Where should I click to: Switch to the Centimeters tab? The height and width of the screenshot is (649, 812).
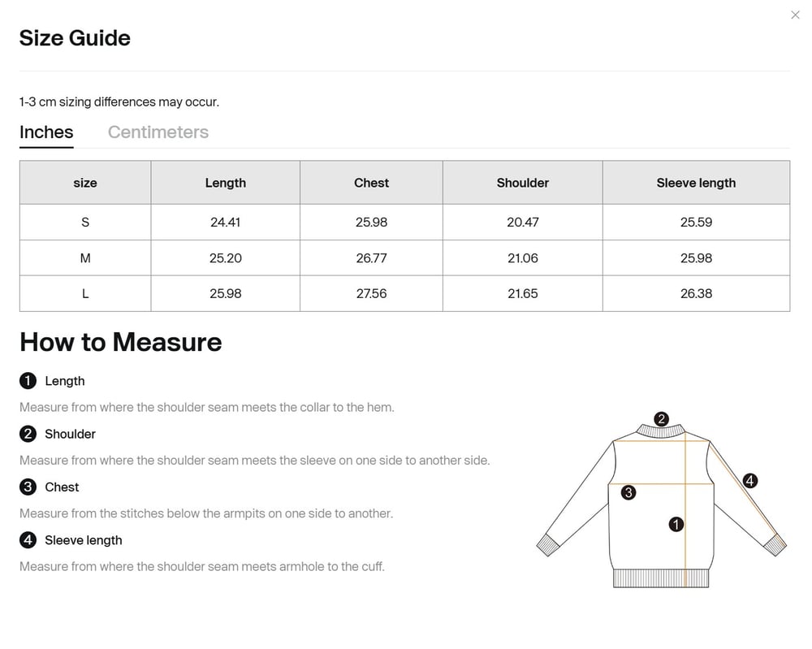click(x=158, y=132)
